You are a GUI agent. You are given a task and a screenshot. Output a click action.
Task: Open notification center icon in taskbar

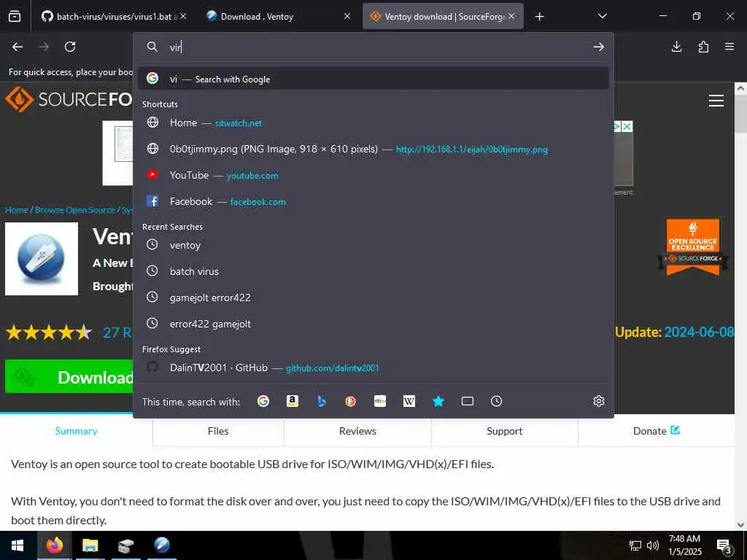[724, 545]
